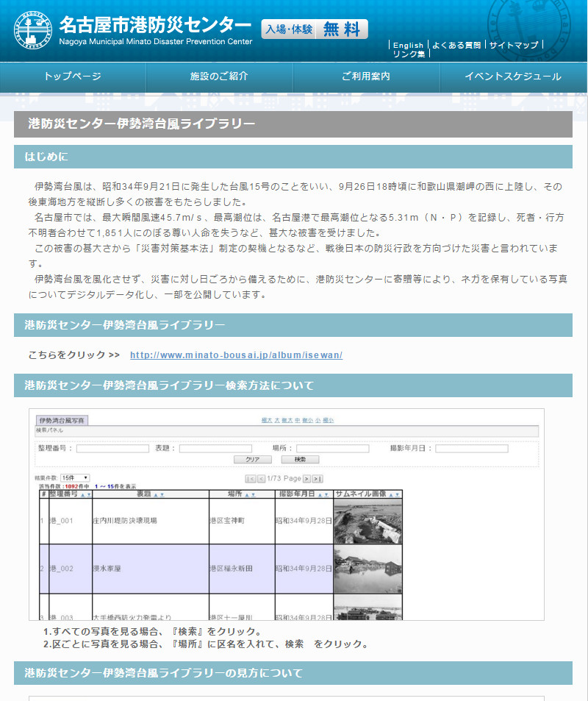This screenshot has width=588, height=701.
Task: Open the minato-bousai.jp/album/isewan URL link
Action: click(x=237, y=355)
